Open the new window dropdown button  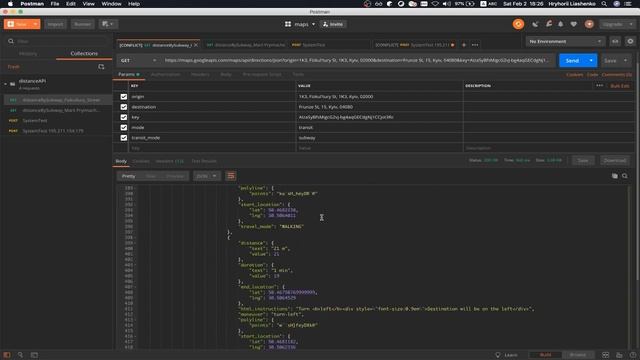click(x=108, y=24)
